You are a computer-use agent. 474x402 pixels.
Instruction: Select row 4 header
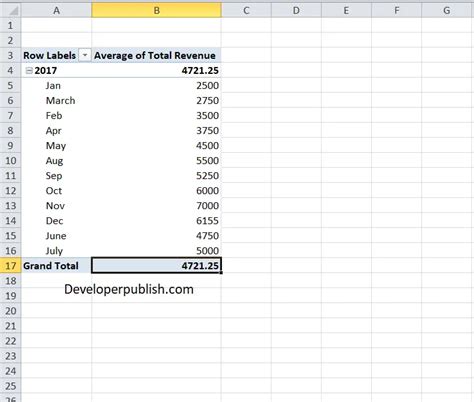point(11,71)
